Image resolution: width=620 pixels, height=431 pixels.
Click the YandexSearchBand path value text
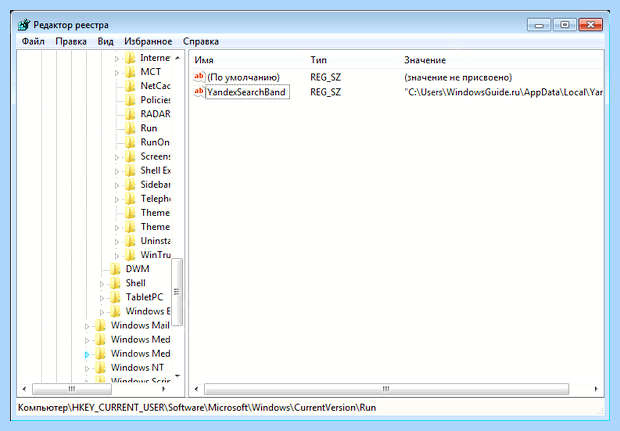point(503,92)
